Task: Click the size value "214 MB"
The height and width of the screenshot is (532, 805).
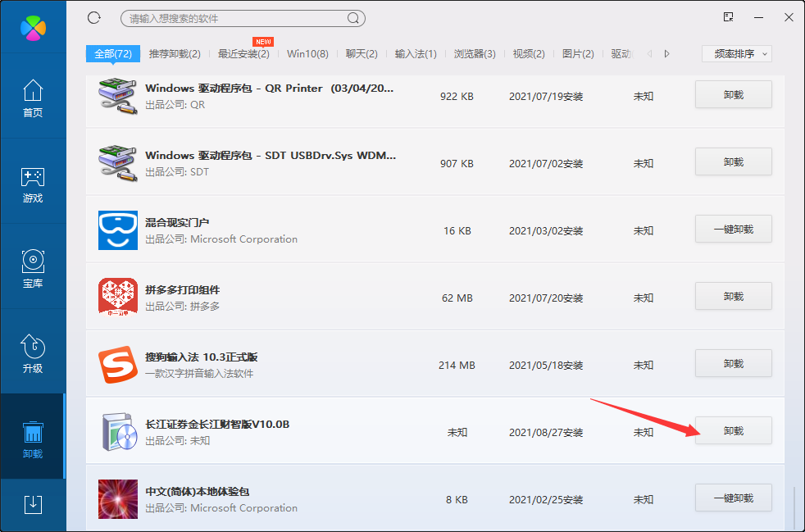Action: pos(457,365)
